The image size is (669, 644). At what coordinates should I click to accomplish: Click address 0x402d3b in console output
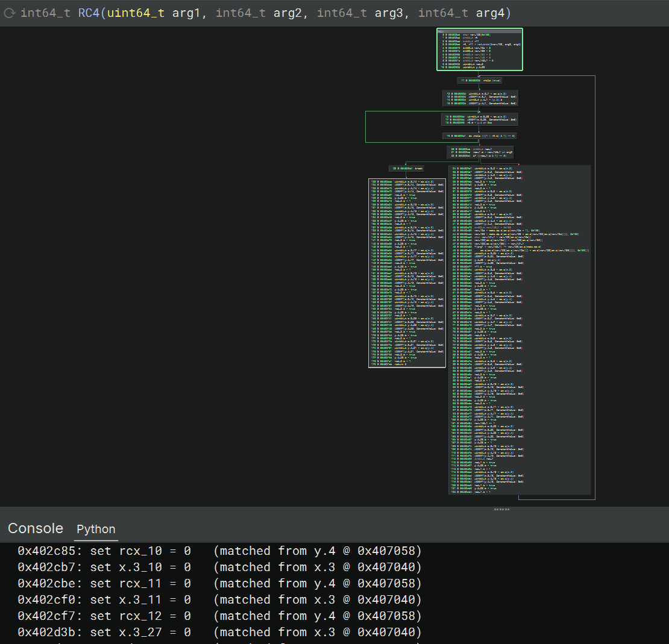tap(48, 632)
